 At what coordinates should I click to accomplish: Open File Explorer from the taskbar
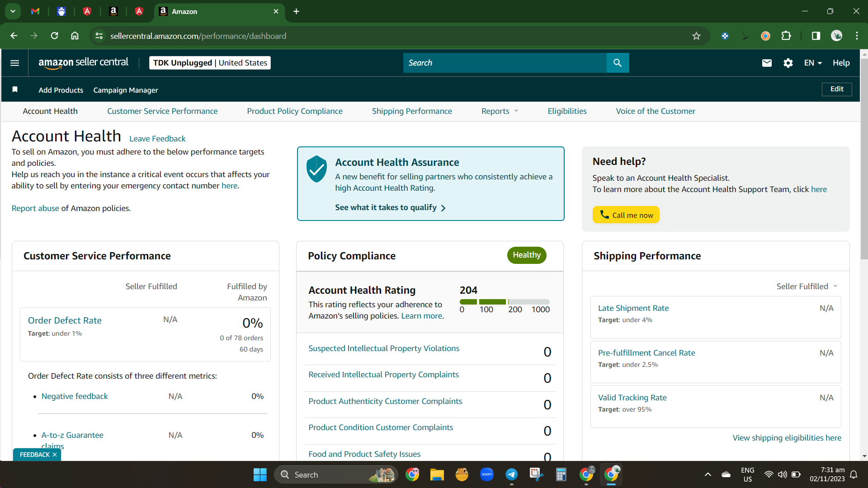437,474
